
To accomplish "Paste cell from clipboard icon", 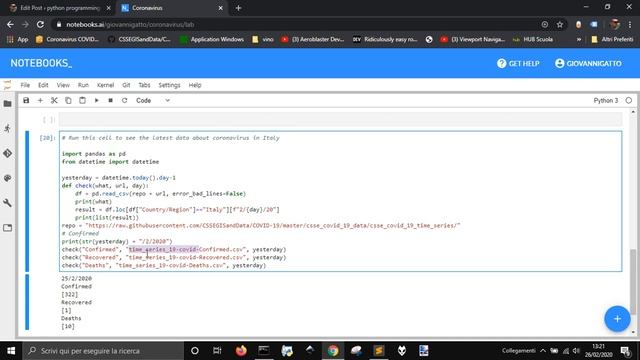I will [x=82, y=100].
